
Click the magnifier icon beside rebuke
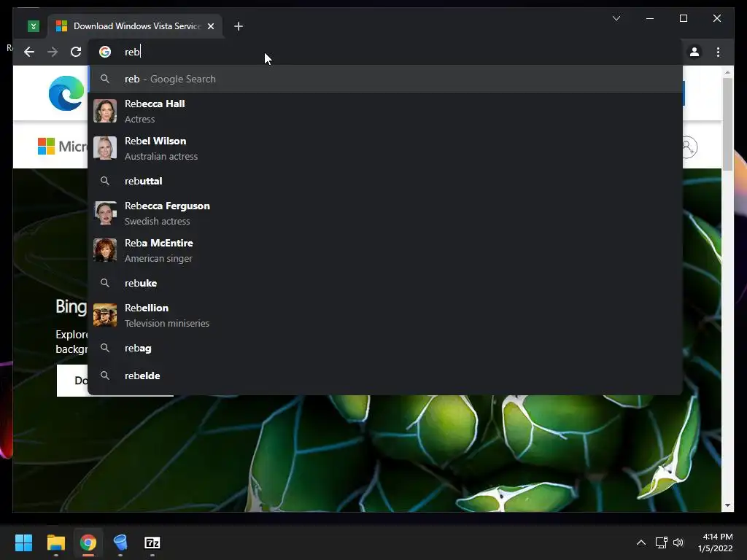click(x=105, y=283)
